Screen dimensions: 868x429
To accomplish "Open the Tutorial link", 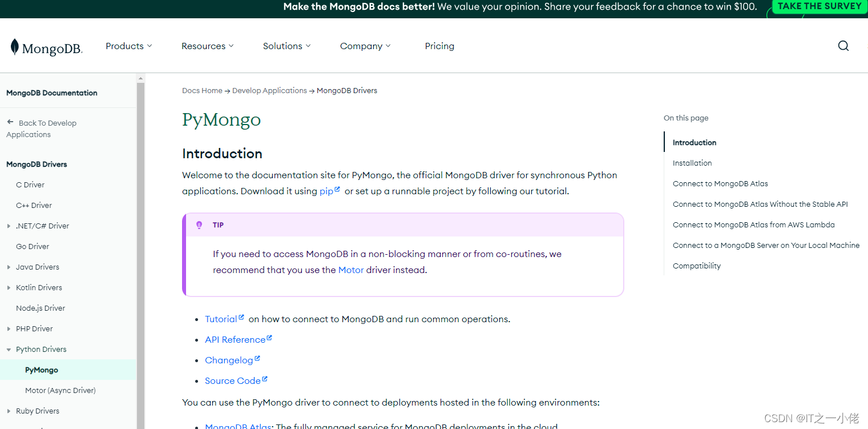I will pos(221,319).
